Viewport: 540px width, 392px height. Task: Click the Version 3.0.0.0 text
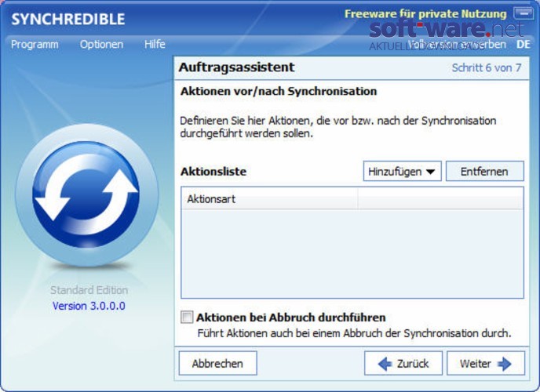click(x=89, y=306)
